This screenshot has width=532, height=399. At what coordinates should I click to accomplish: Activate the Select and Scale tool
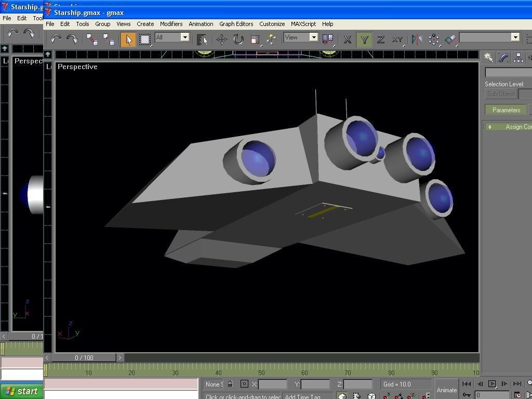tap(255, 39)
